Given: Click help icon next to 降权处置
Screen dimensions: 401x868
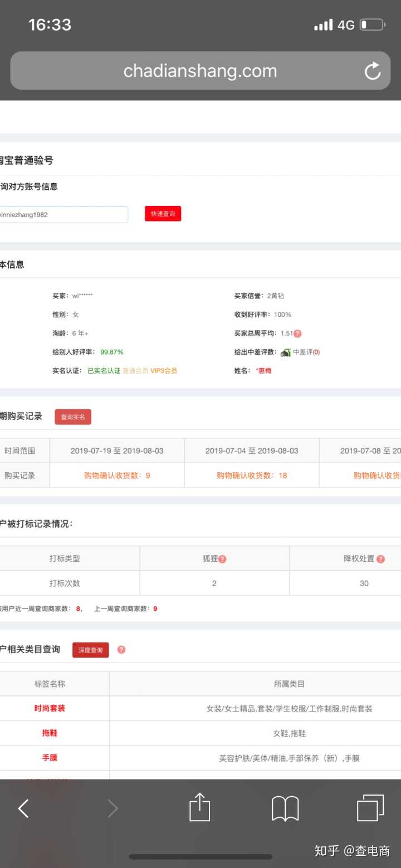Looking at the screenshot, I should 380,559.
